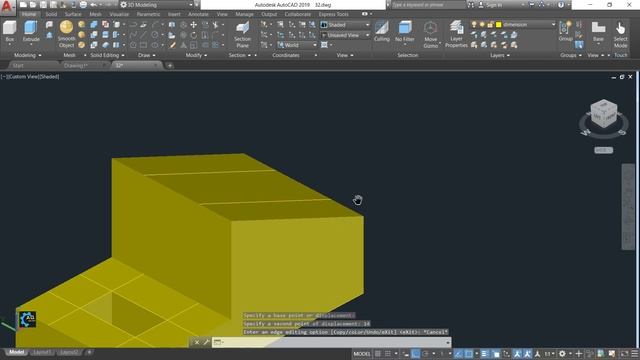The width and height of the screenshot is (640, 360).
Task: Switch to the Solid ribbon tab
Action: pyautogui.click(x=51, y=14)
